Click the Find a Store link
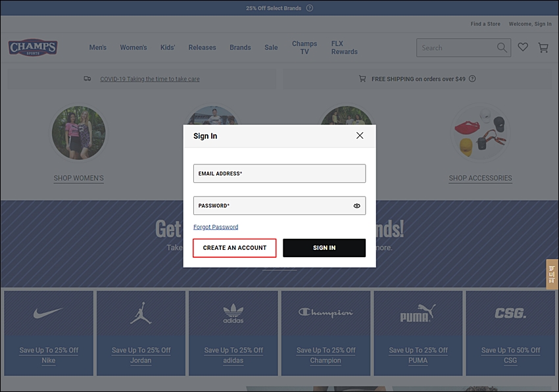 click(x=485, y=24)
